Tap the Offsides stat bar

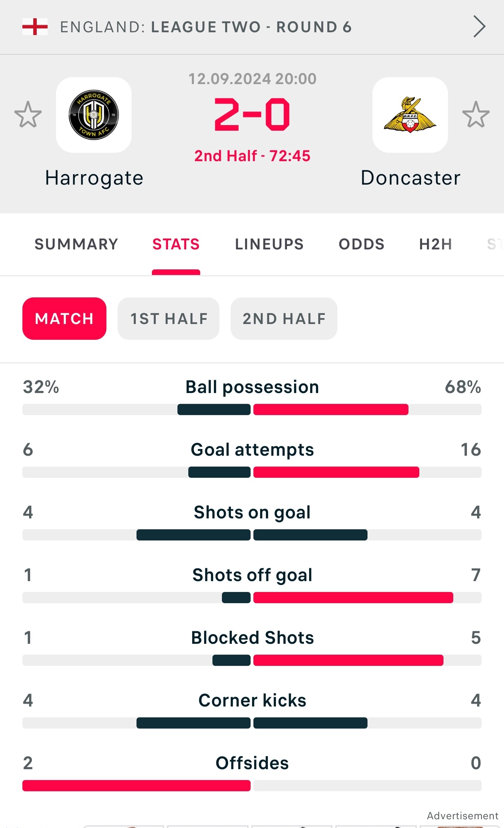(252, 786)
